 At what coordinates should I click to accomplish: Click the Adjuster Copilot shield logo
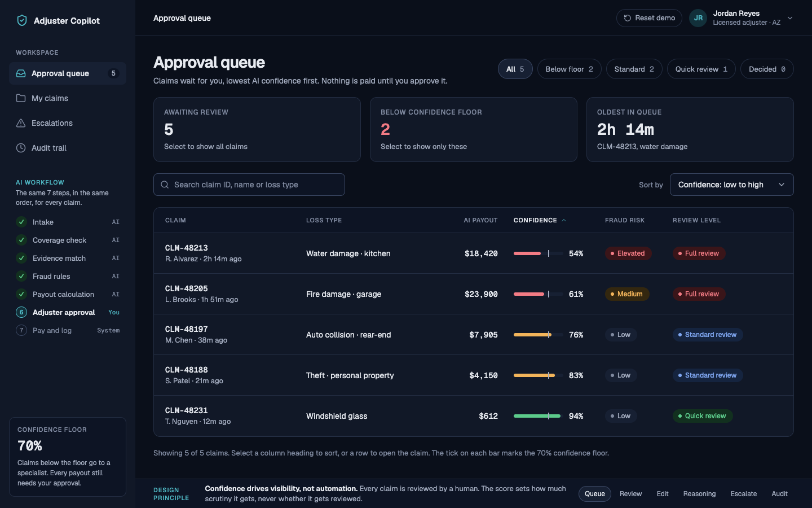tap(22, 20)
